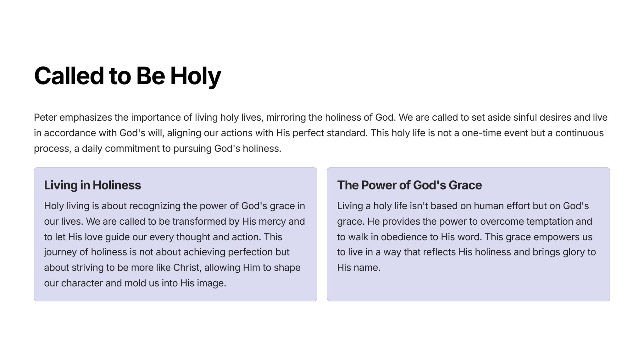This screenshot has height=362, width=644.
Task: Click the intro line starting "process, a daily commitment"
Action: [157, 149]
